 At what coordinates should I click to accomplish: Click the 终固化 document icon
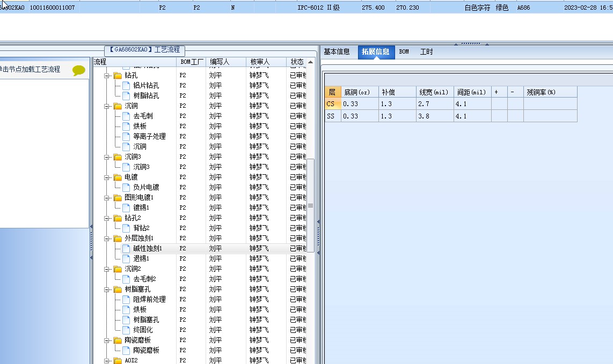coord(126,330)
